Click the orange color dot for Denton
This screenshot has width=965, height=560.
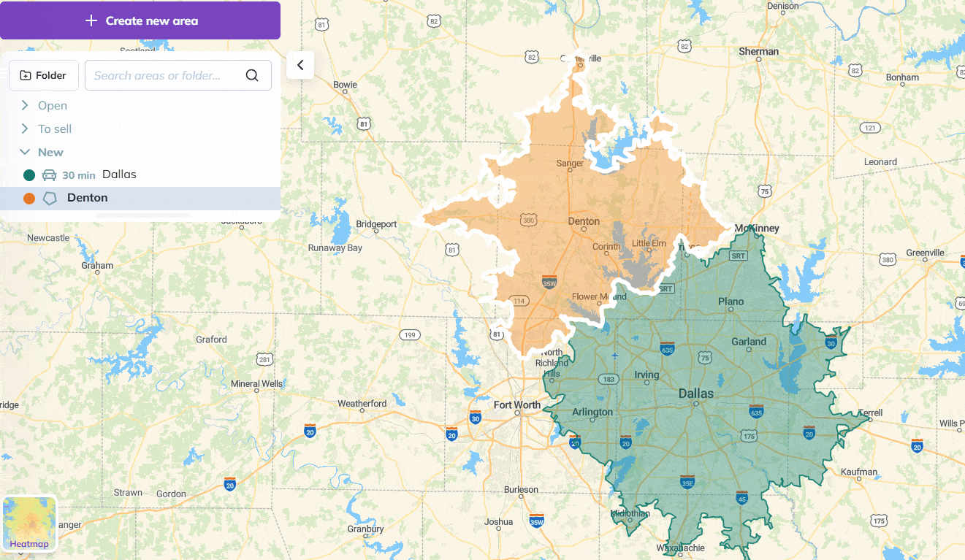pos(29,198)
